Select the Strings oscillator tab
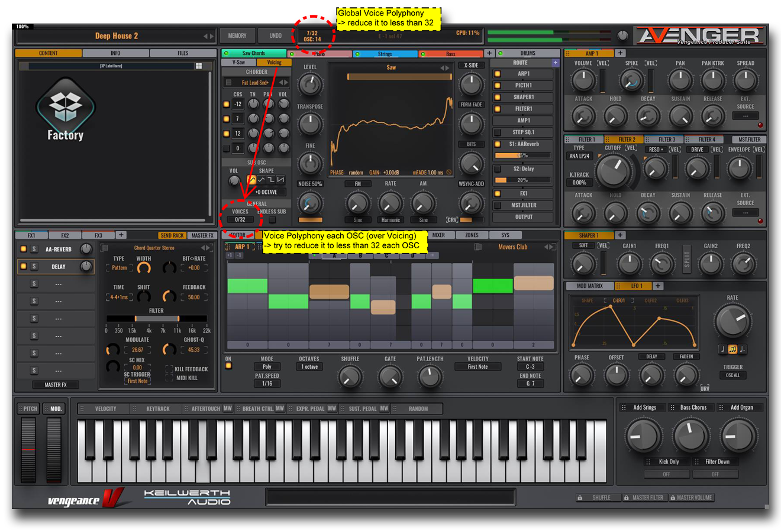Viewport: 781px width, 532px height. click(x=385, y=54)
